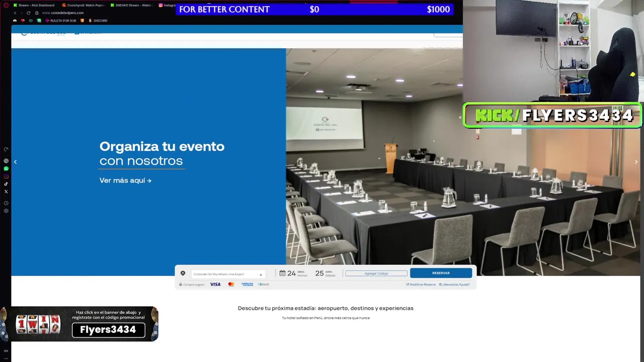Viewport: 644px width, 362px height.
Task: Open the red heart bookmark icon
Action: (23, 21)
